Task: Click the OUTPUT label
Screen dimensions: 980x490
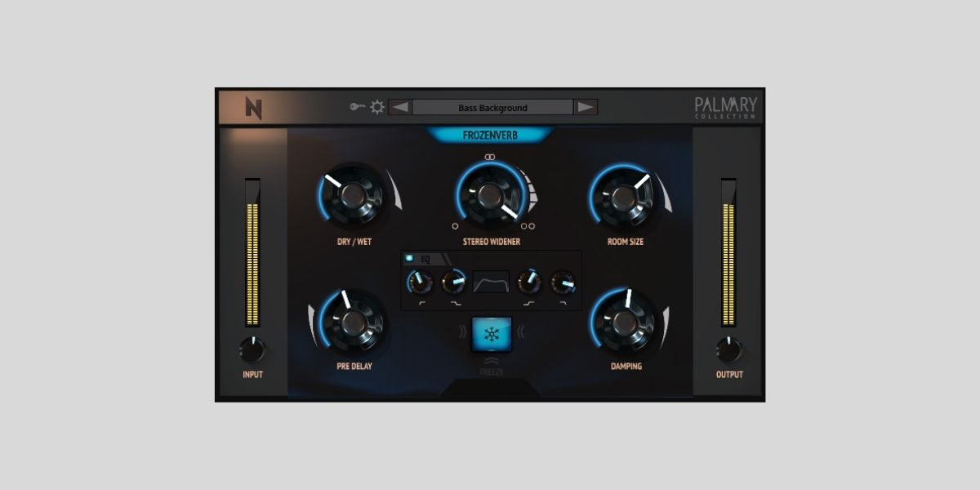Action: [729, 375]
